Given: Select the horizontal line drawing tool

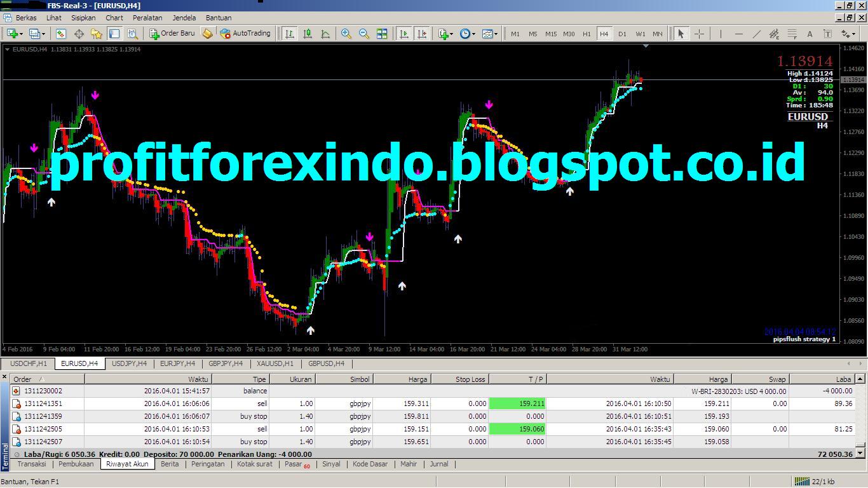Looking at the screenshot, I should coord(738,34).
